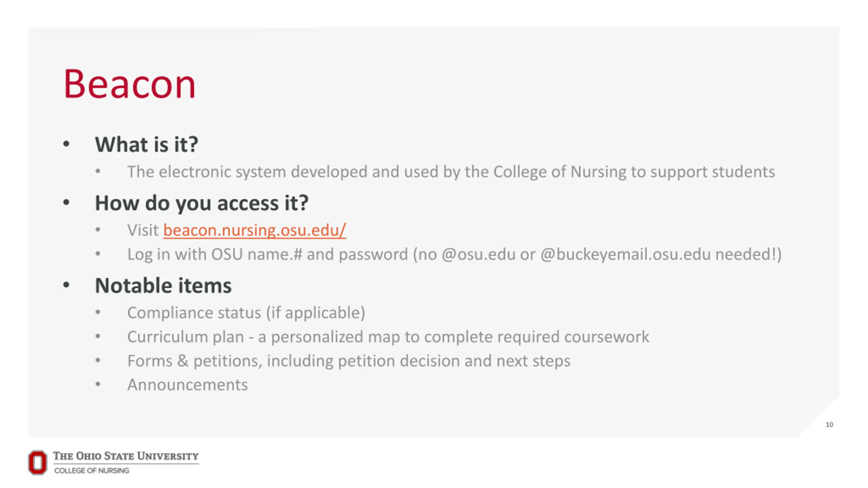
Task: Click the bullet beside 'Notable items'
Action: (x=66, y=285)
